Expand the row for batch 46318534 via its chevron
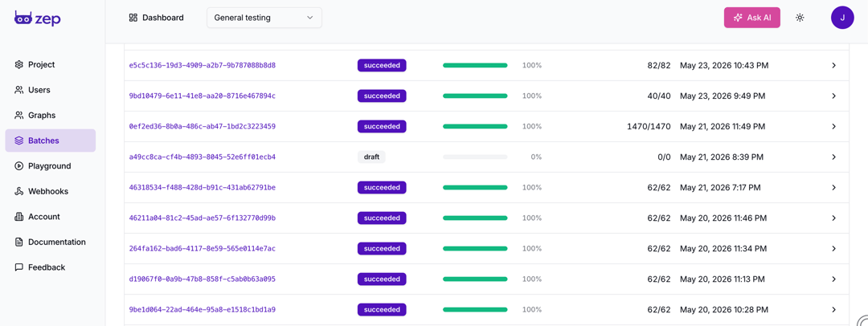868x326 pixels. coord(833,188)
